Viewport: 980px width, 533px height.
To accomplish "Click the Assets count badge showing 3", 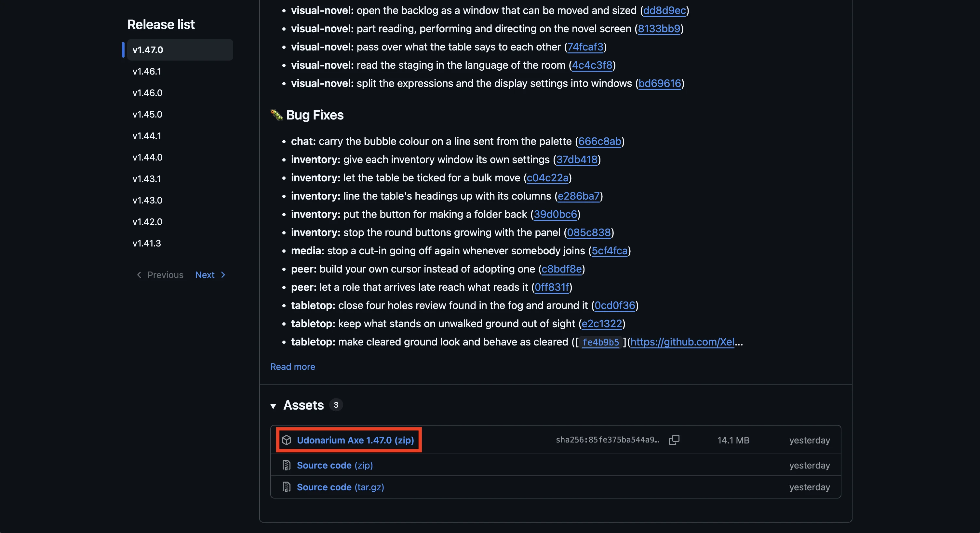I will coord(336,405).
